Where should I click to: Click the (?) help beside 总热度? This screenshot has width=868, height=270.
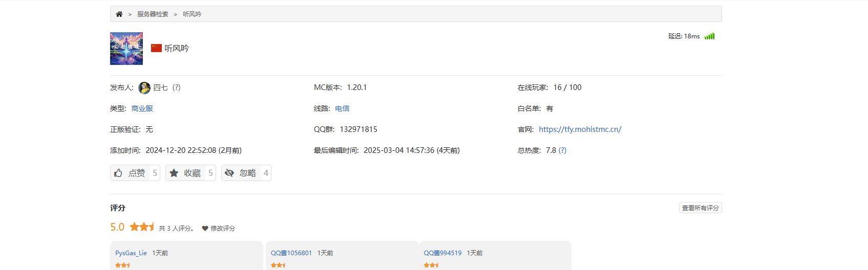(x=562, y=150)
